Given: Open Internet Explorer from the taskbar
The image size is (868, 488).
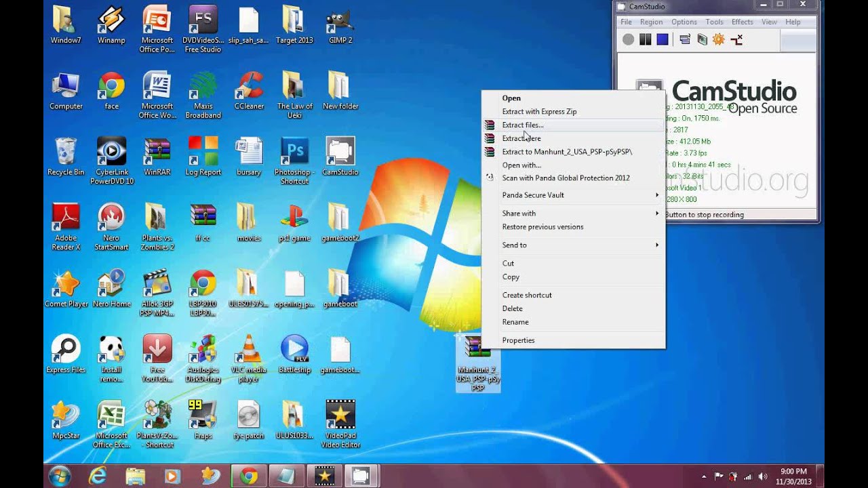Looking at the screenshot, I should click(x=98, y=476).
